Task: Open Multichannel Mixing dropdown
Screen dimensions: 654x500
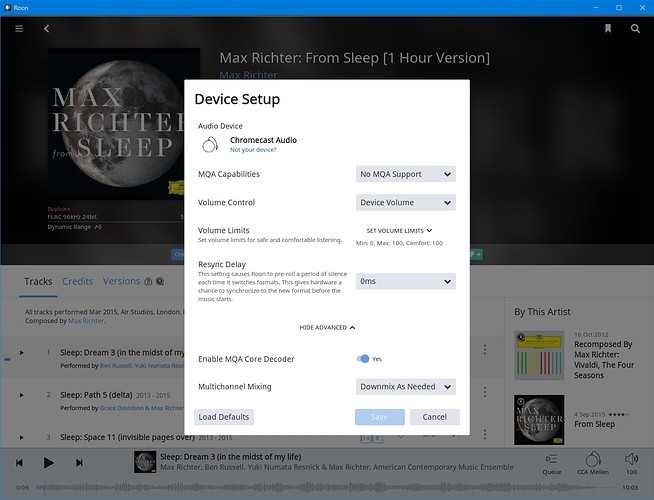Action: (x=405, y=387)
